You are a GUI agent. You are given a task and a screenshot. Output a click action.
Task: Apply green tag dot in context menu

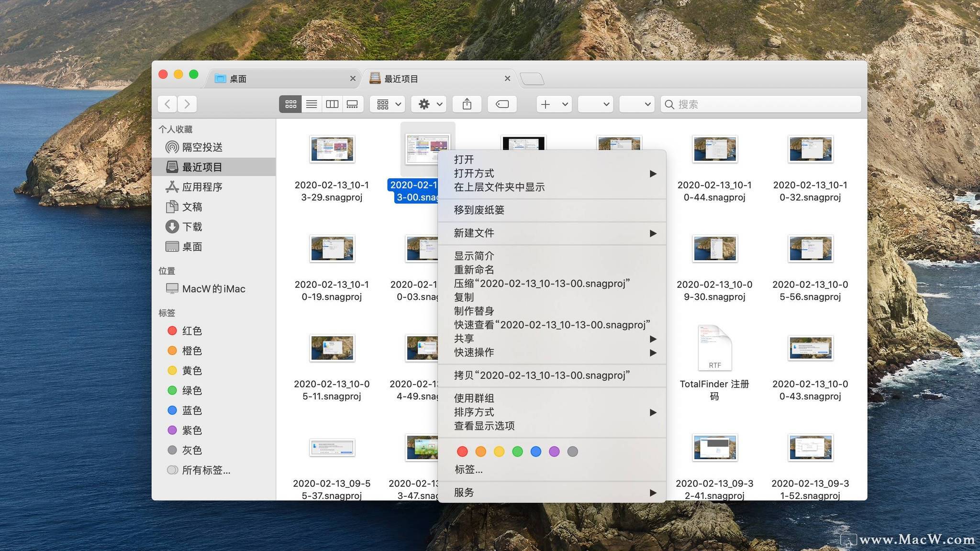(x=517, y=452)
